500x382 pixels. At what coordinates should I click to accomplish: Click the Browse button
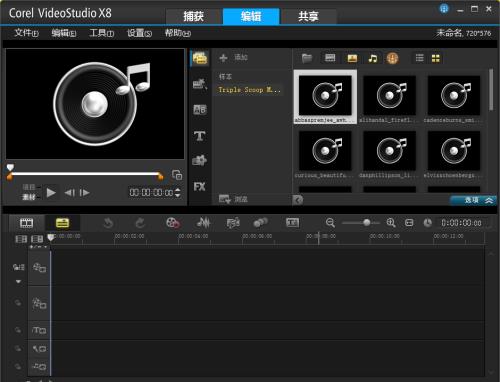[x=233, y=199]
